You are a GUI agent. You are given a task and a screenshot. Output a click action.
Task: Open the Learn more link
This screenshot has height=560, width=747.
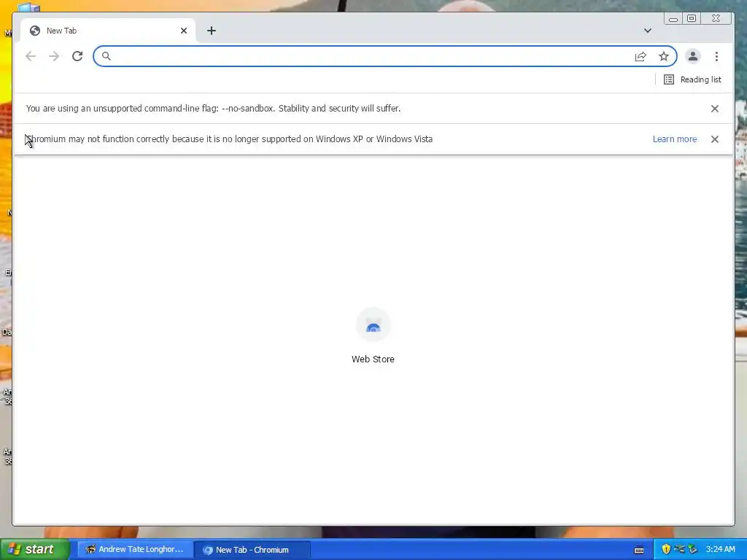[675, 139]
